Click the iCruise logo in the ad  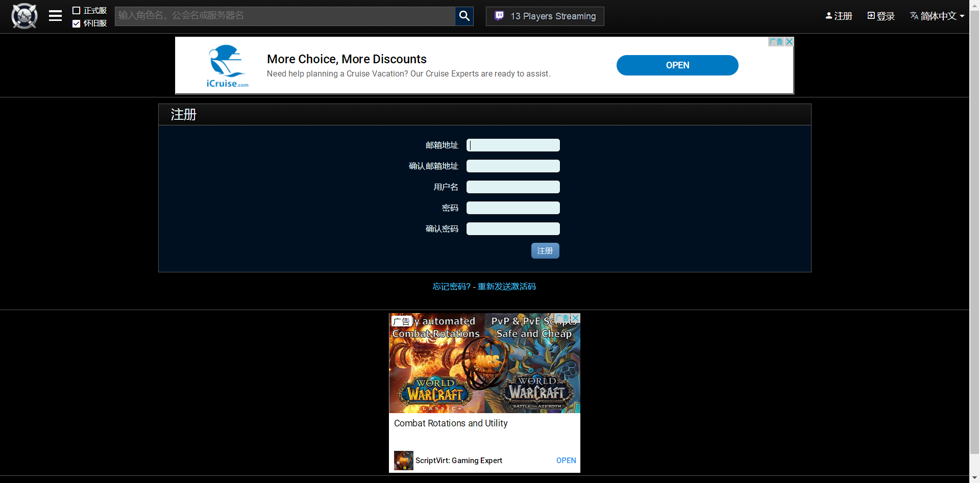click(x=227, y=66)
